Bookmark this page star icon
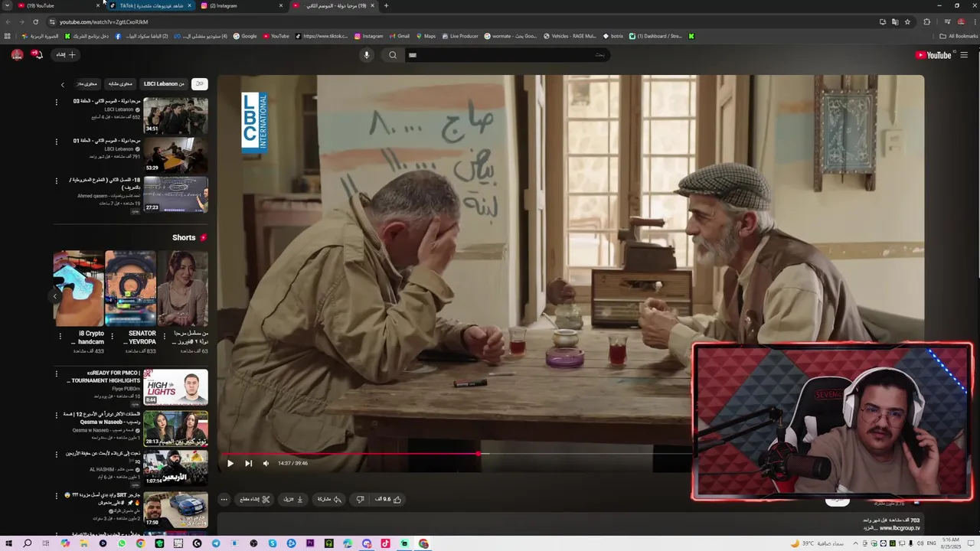 click(x=907, y=21)
